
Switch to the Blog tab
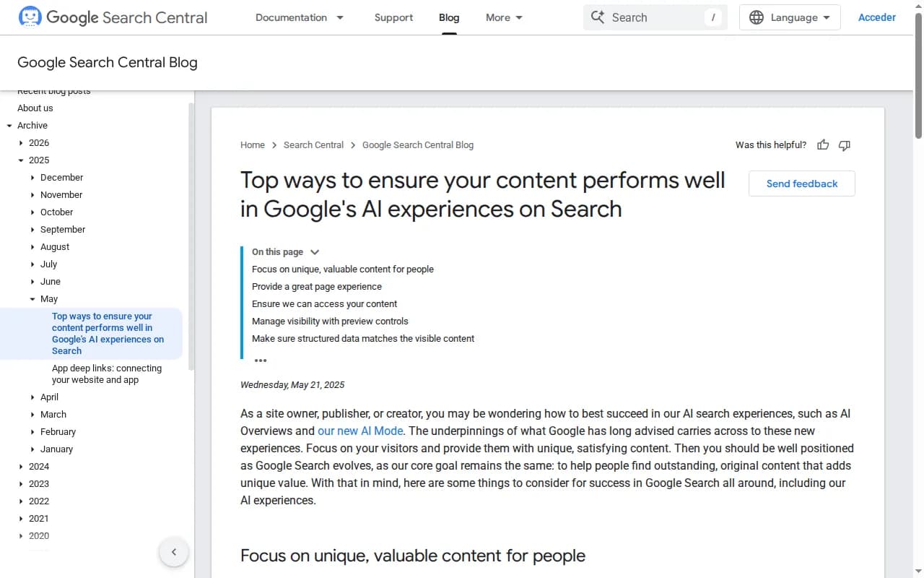pos(448,17)
